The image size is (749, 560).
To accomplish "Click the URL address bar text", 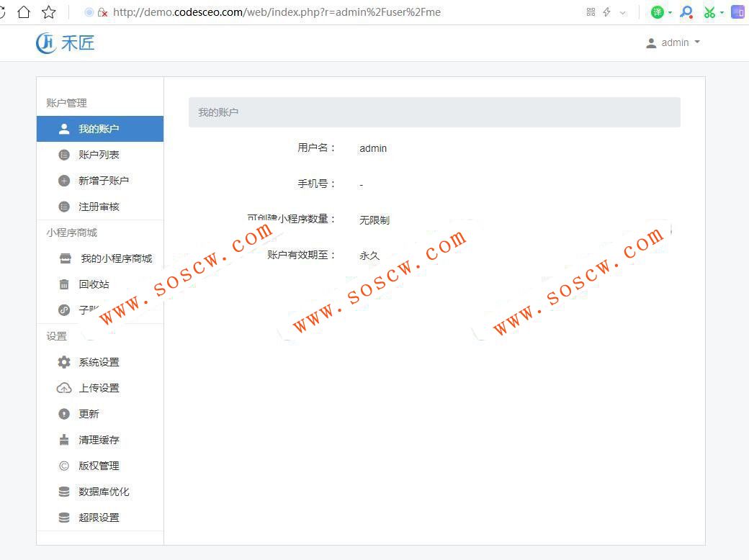I will [277, 12].
